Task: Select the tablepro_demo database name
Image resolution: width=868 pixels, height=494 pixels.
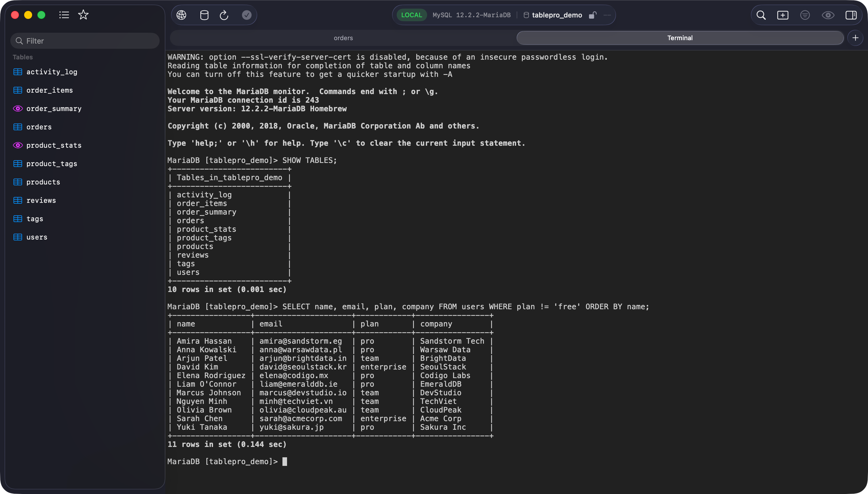Action: tap(557, 15)
